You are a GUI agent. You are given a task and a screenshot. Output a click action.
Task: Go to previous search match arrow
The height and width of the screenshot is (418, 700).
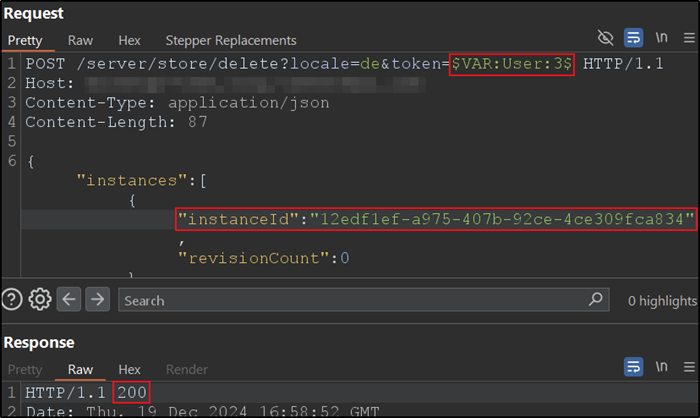coord(69,299)
